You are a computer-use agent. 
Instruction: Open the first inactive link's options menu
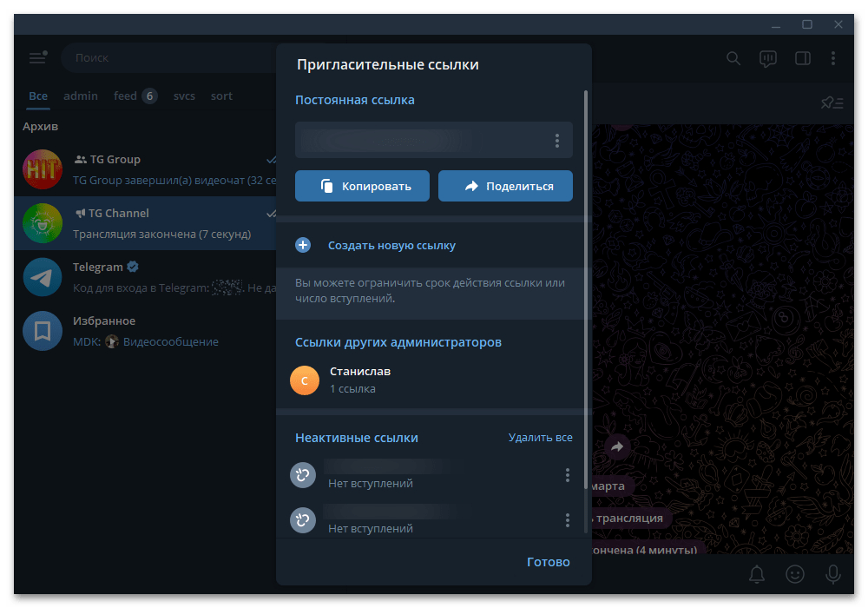click(568, 475)
